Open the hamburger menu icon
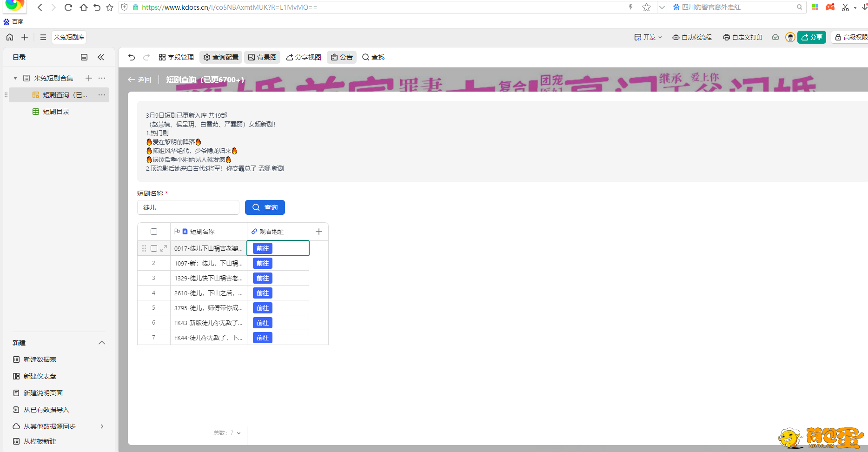 (x=43, y=37)
